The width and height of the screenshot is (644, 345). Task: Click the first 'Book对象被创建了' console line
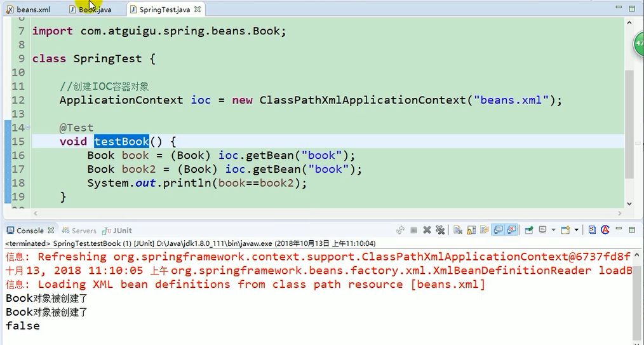click(x=46, y=298)
